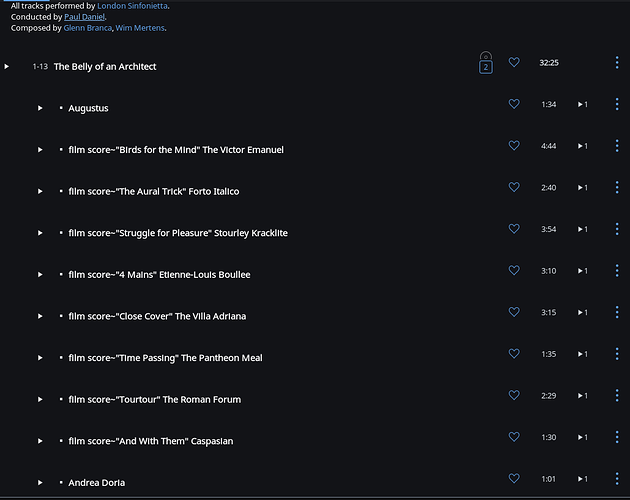Favorite the Andrea Doria track with the heart

tap(514, 478)
